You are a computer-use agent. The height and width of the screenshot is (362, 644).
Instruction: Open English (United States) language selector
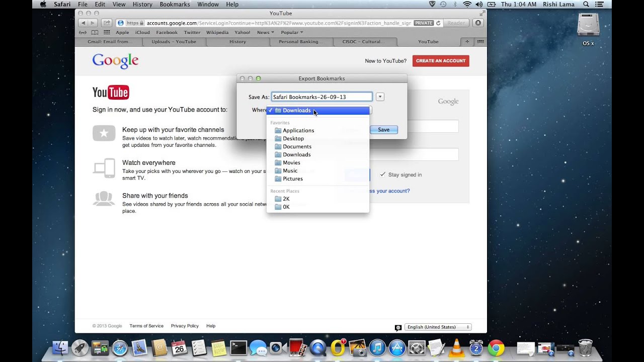pos(438,327)
